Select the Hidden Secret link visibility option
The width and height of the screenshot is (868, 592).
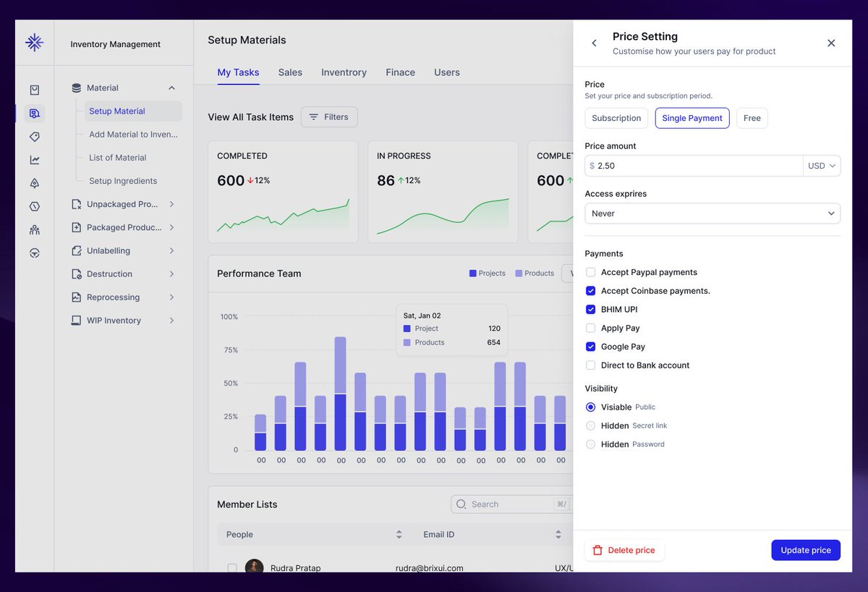pyautogui.click(x=590, y=426)
